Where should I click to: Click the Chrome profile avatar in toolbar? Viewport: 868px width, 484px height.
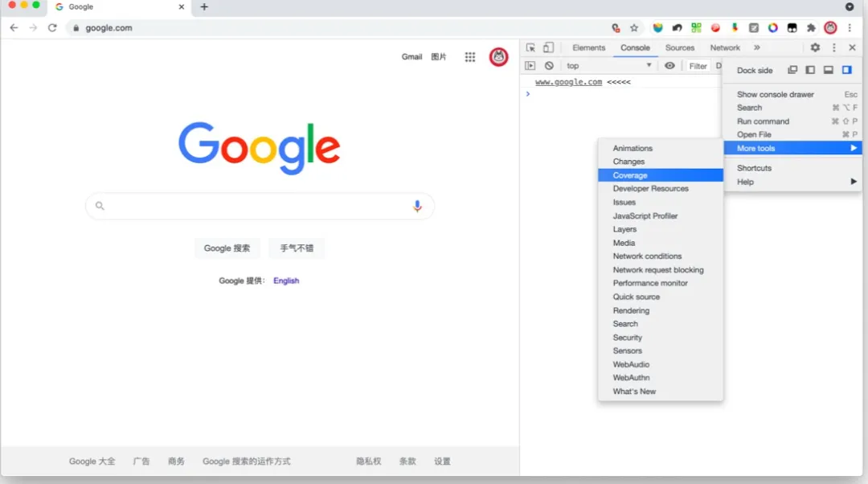pyautogui.click(x=830, y=27)
